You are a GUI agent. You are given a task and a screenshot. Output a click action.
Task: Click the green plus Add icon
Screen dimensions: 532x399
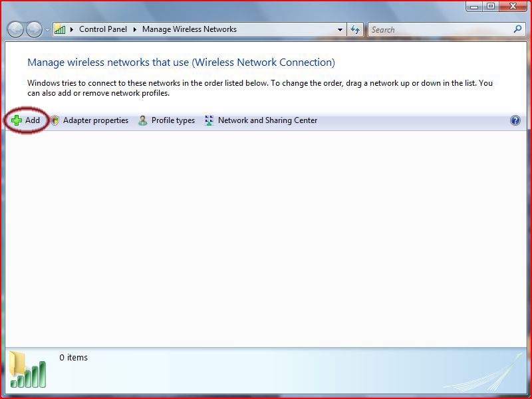tap(16, 120)
